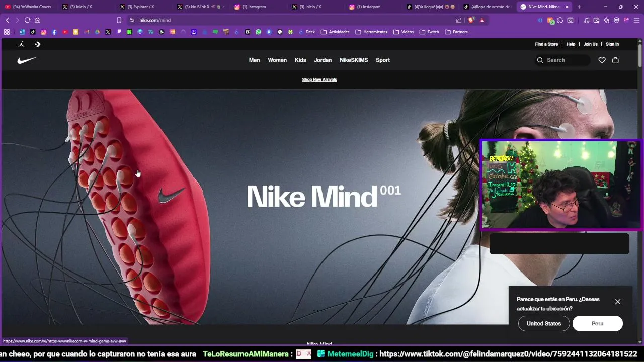The image size is (644, 362).
Task: Open the Jordan navigation menu
Action: click(323, 60)
